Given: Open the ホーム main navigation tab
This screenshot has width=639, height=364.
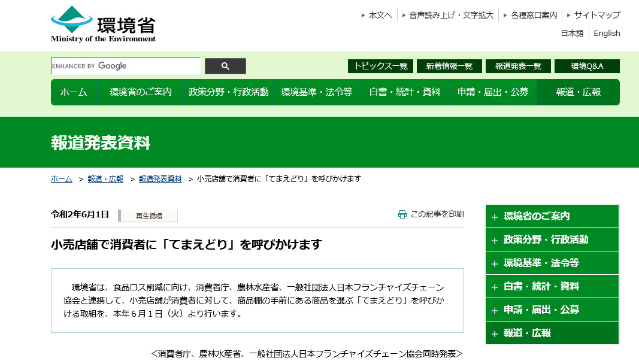Looking at the screenshot, I should (x=74, y=92).
